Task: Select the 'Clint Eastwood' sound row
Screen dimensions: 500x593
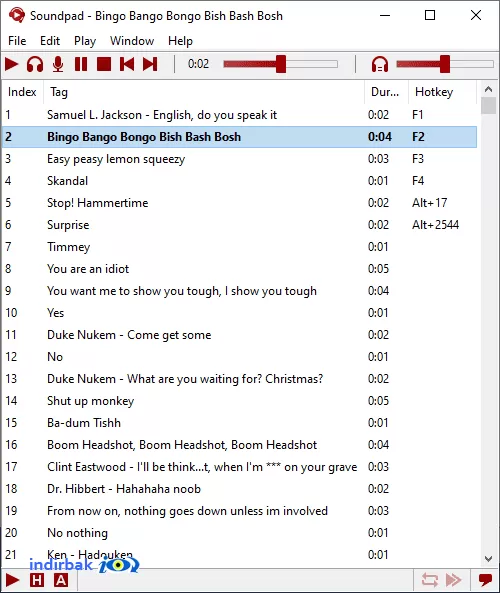Action: click(239, 467)
